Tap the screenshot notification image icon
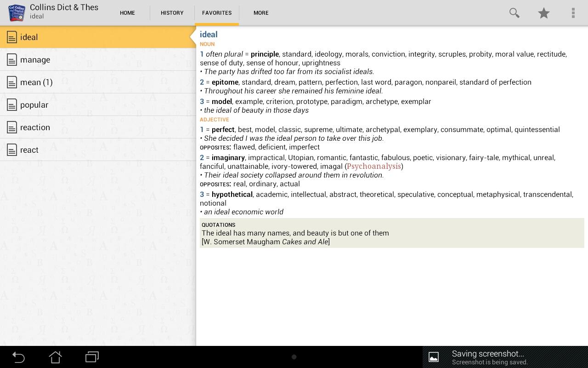Screen dimensions: 588x368 (434, 357)
